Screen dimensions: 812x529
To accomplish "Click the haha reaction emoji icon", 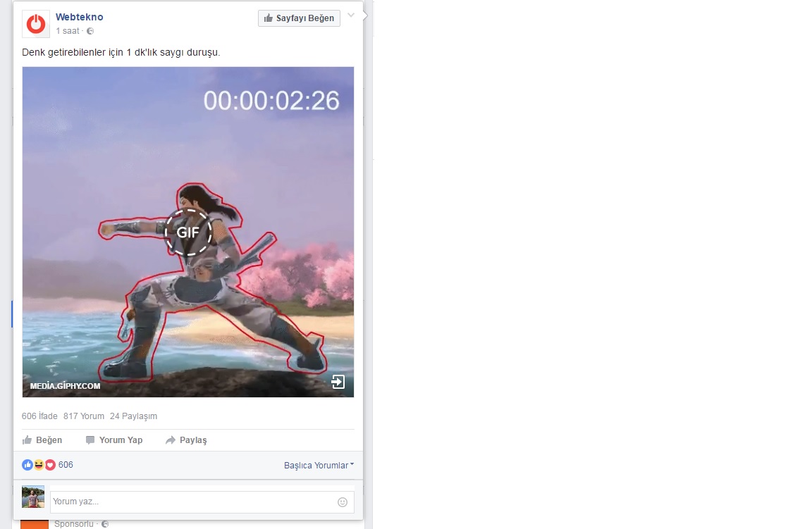I will coord(39,465).
